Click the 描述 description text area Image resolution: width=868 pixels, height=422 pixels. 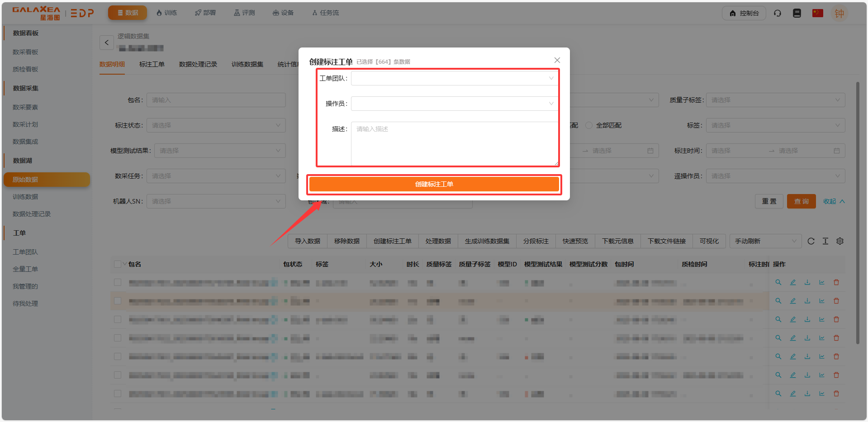[455, 143]
